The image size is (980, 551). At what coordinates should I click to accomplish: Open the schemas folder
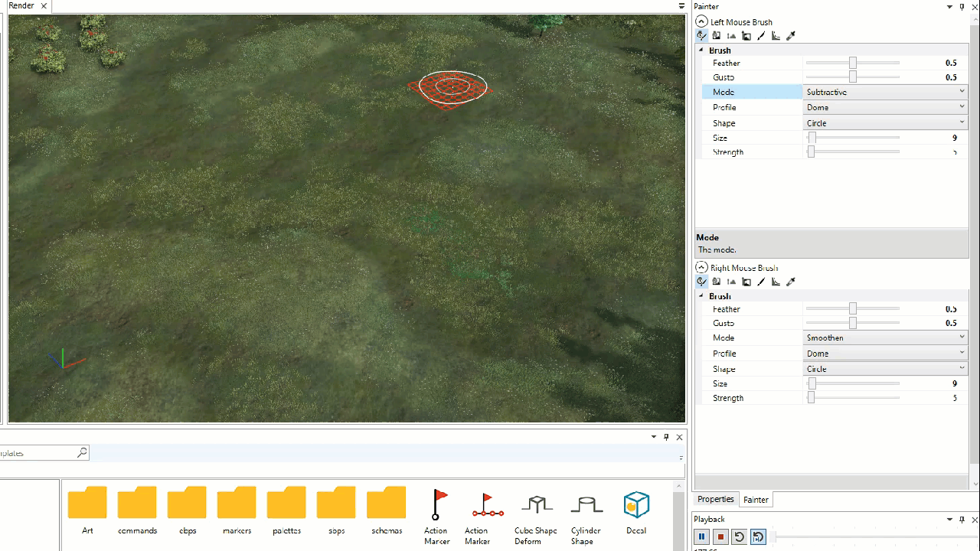pyautogui.click(x=386, y=510)
